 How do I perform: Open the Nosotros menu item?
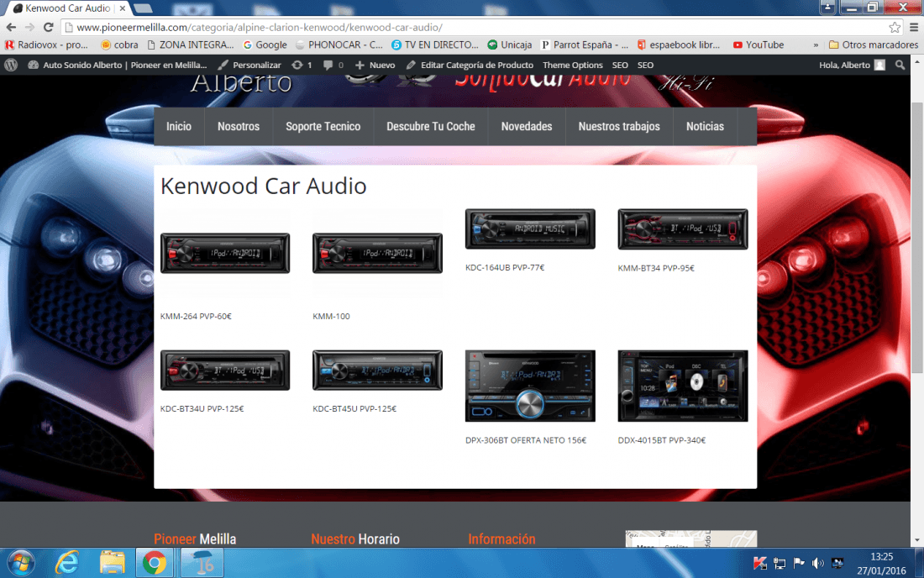tap(239, 126)
